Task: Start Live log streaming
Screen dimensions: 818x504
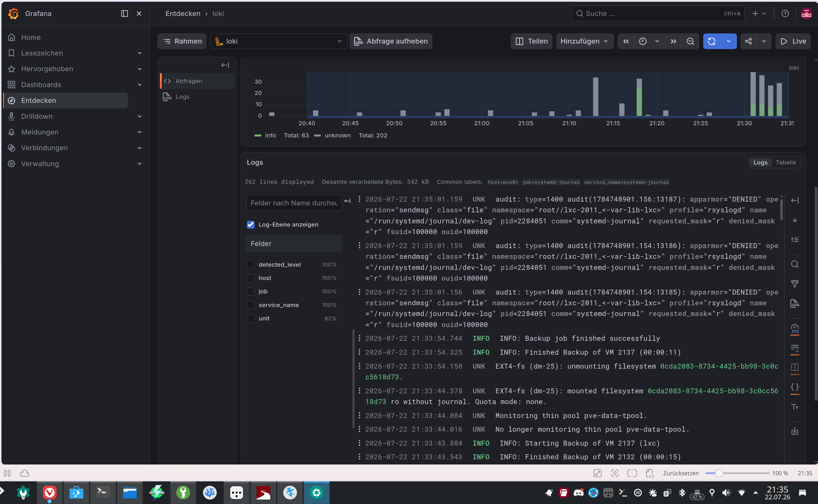Action: [793, 41]
